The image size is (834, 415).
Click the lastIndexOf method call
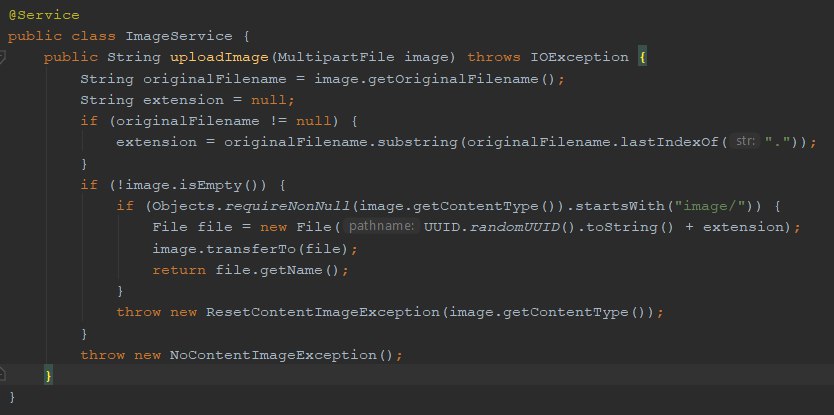point(670,142)
